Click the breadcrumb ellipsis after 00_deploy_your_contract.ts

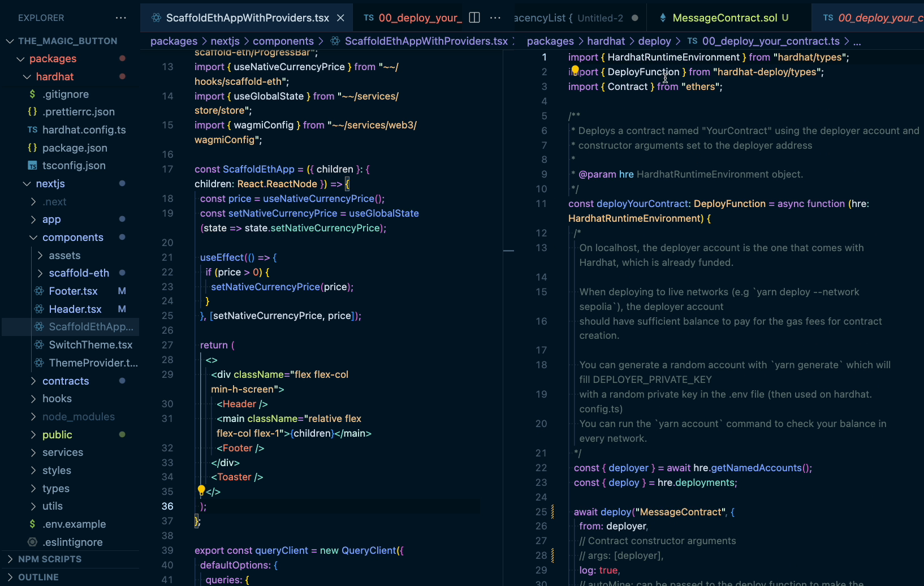pyautogui.click(x=857, y=41)
